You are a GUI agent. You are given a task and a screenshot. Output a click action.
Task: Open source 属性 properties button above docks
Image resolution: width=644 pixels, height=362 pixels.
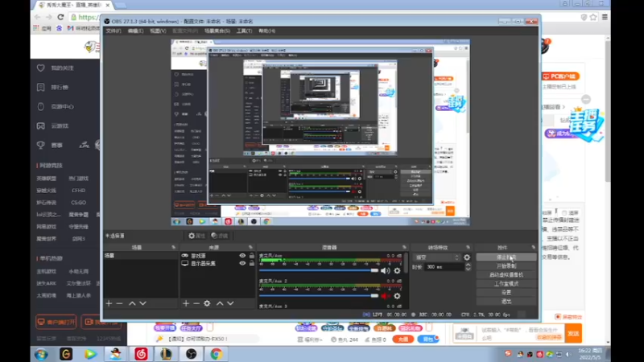tap(196, 236)
